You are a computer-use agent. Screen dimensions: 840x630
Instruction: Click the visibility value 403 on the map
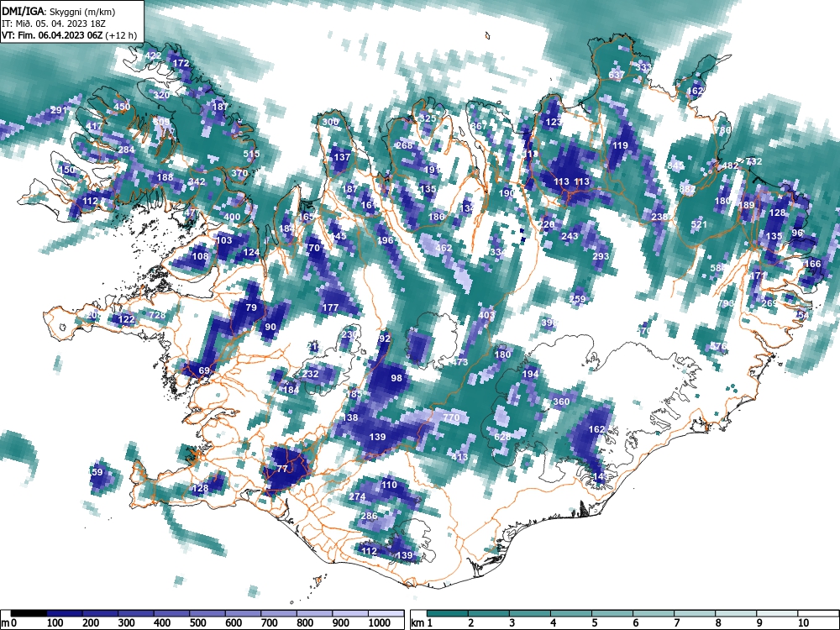tap(486, 315)
